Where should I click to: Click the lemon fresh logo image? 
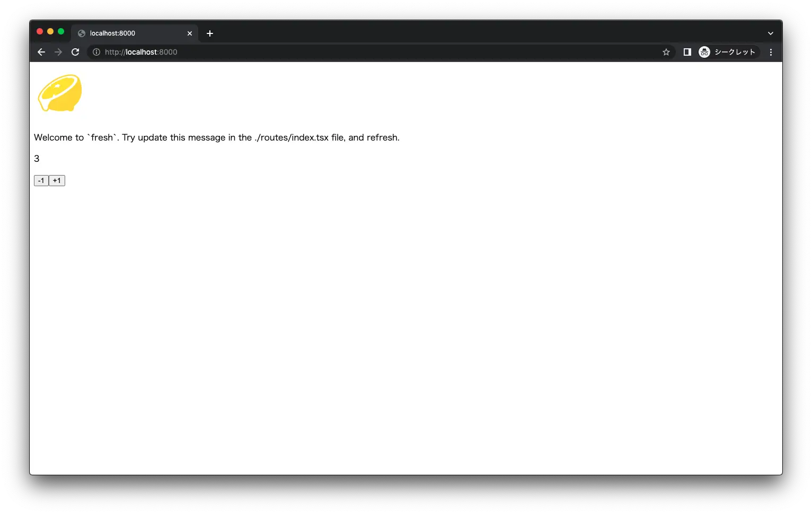point(60,93)
